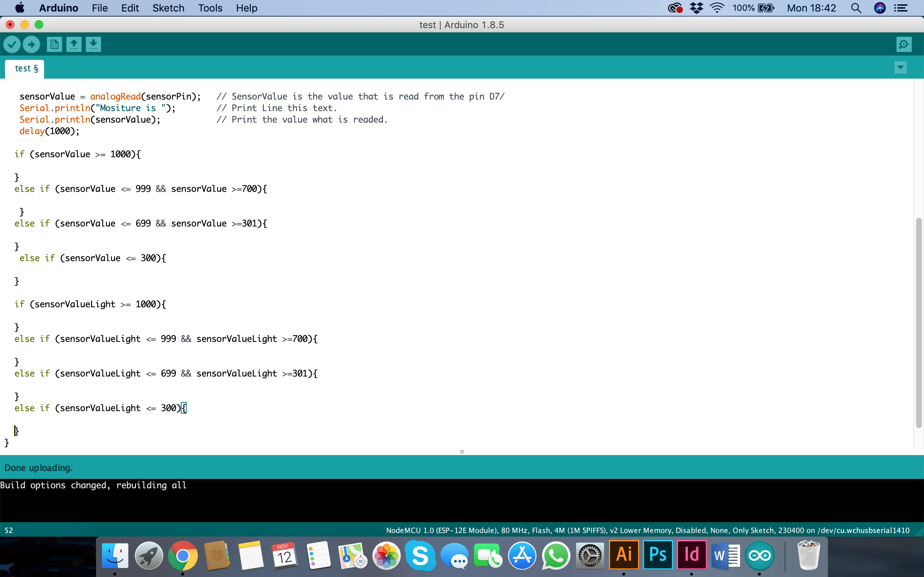The image size is (924, 577).
Task: Click the clock showing Mon 18:42
Action: [x=811, y=8]
